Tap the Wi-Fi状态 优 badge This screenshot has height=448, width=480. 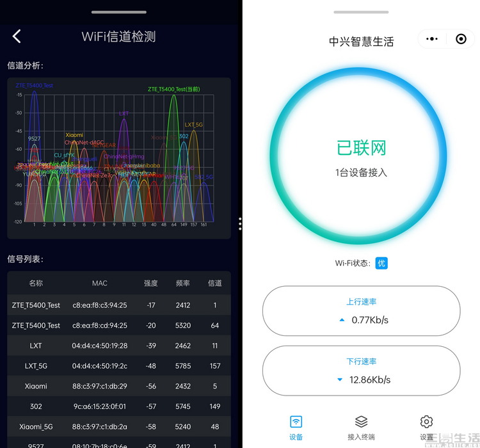point(381,263)
